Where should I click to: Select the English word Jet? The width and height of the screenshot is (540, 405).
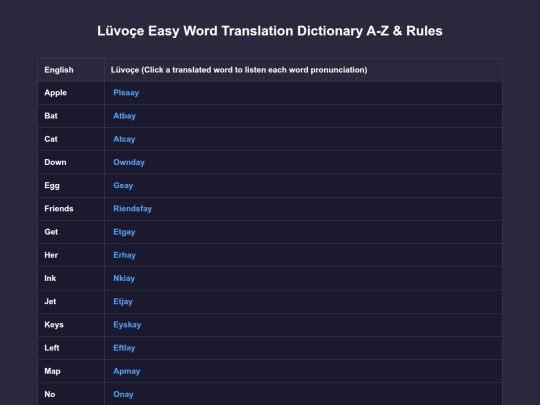coord(50,302)
